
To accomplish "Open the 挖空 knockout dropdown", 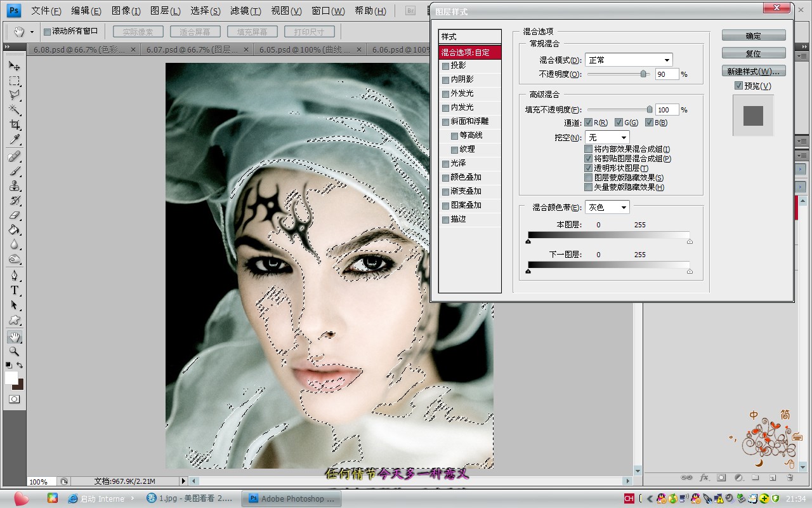I will pos(607,137).
